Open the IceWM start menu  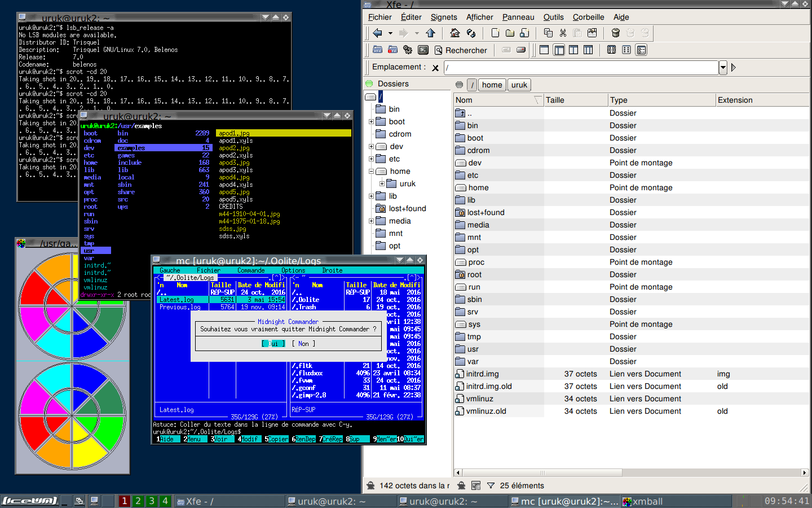tap(30, 501)
